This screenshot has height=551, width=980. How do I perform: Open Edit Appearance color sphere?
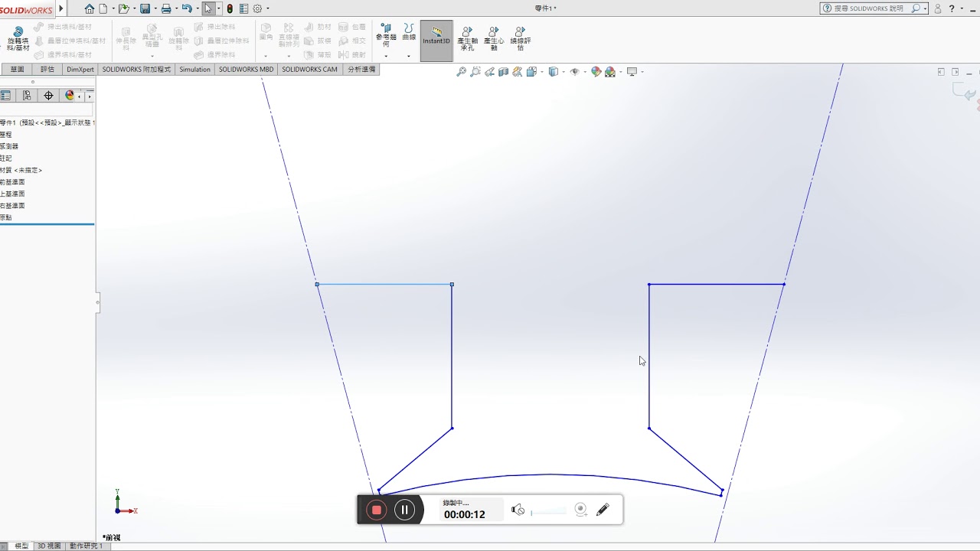click(x=596, y=72)
